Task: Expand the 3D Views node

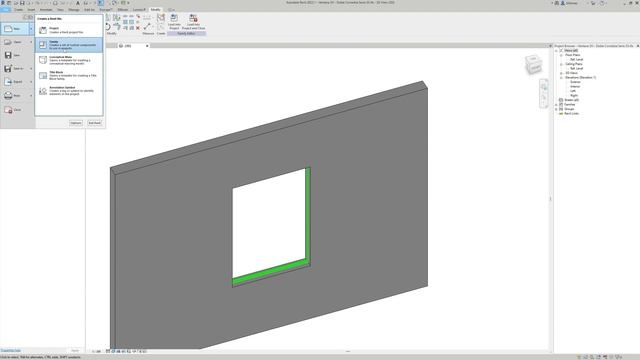Action: tap(562, 73)
